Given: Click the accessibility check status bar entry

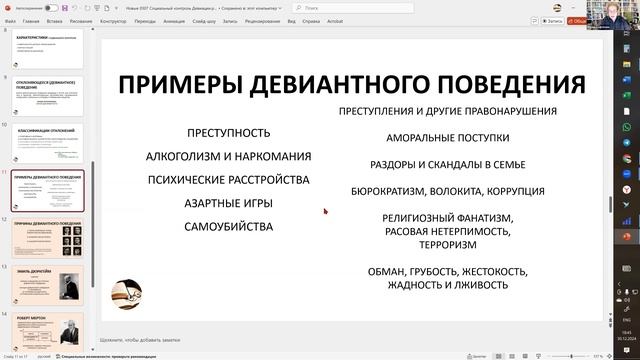Looking at the screenshot, I should pyautogui.click(x=106, y=356).
